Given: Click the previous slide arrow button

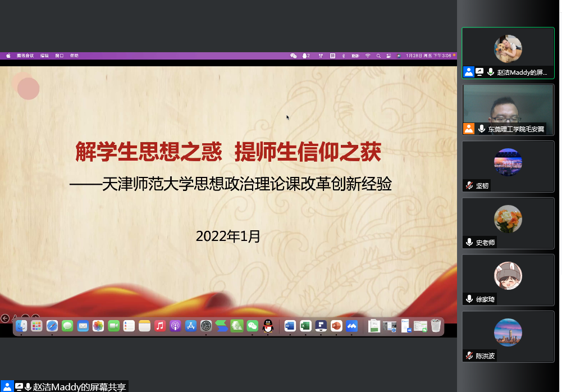Looking at the screenshot, I should click(x=5, y=318).
